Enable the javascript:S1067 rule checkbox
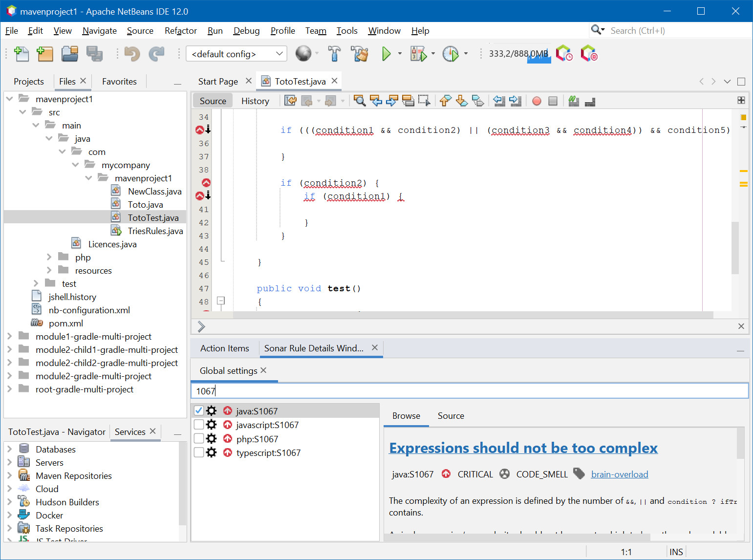Screen dimensions: 753x560 coord(199,425)
